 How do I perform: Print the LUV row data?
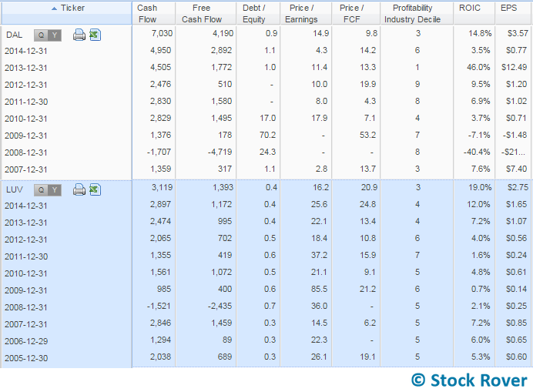click(x=79, y=189)
